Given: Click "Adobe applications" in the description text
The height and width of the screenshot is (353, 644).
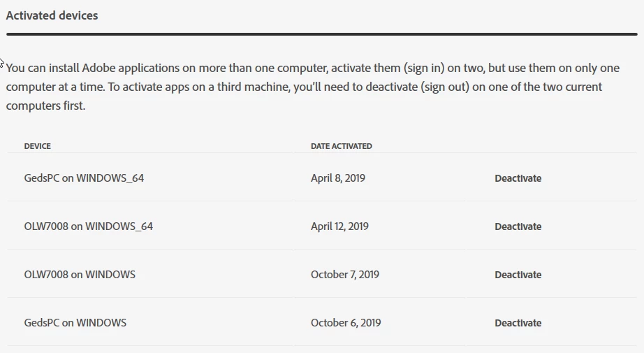Looking at the screenshot, I should coord(131,68).
